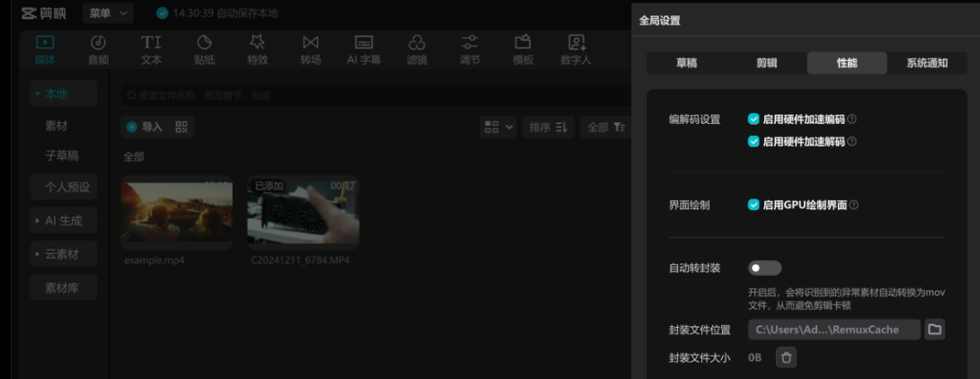Viewport: 980px width, 379px height.
Task: Click the 排序 sort button
Action: coord(548,128)
